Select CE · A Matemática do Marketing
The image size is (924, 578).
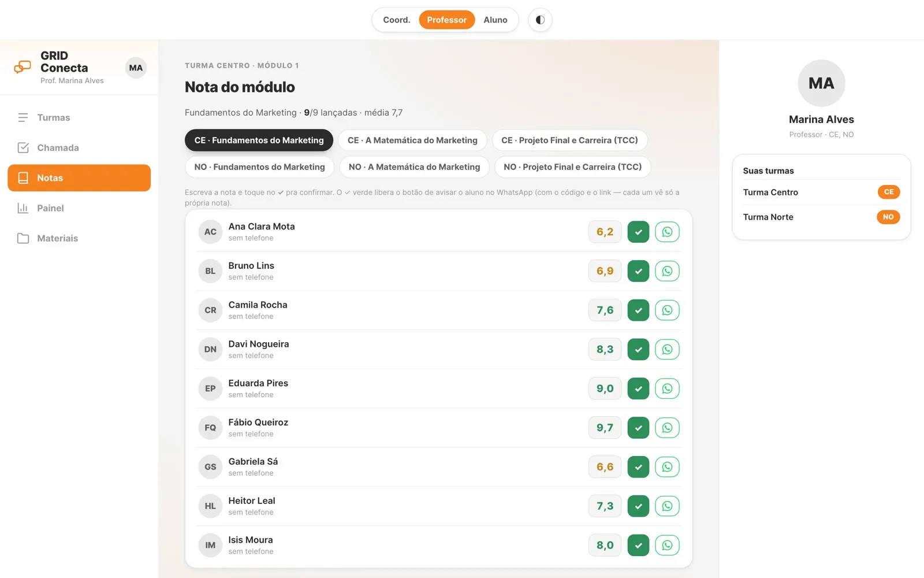pyautogui.click(x=412, y=140)
